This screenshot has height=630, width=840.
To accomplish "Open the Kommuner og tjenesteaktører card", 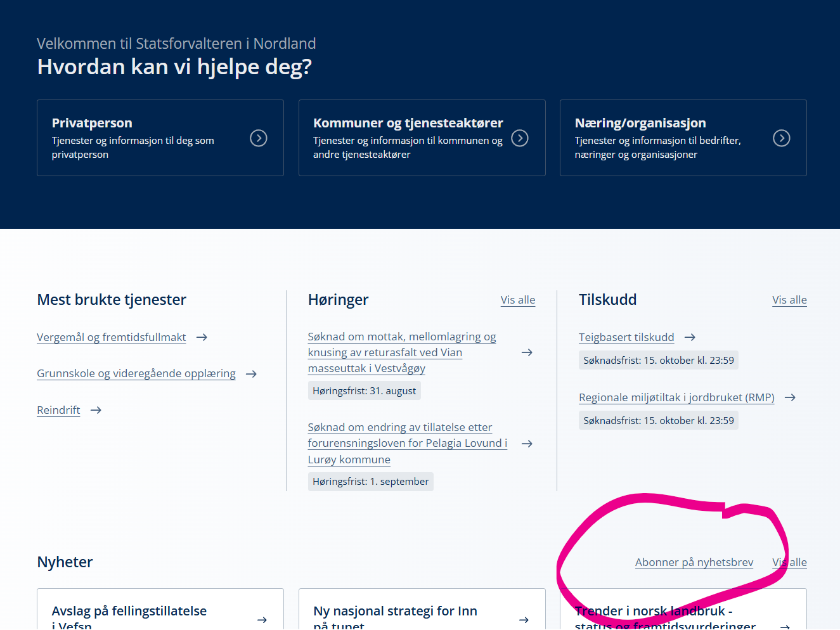I will tap(422, 138).
